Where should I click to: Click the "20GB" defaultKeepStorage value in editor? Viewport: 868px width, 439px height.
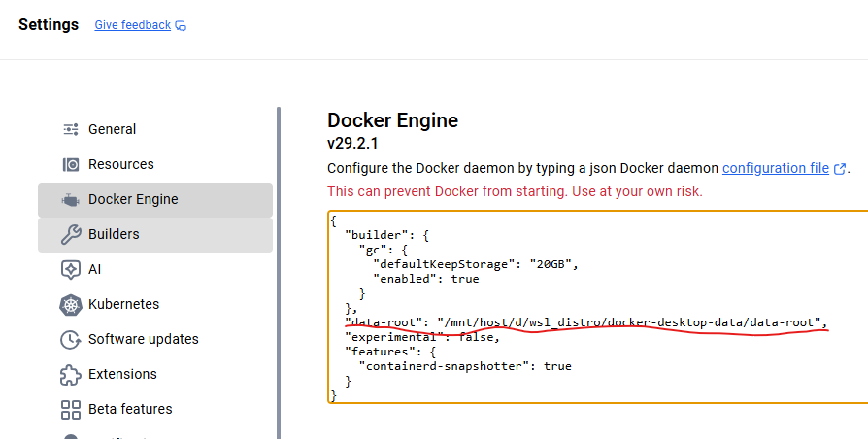click(x=552, y=264)
